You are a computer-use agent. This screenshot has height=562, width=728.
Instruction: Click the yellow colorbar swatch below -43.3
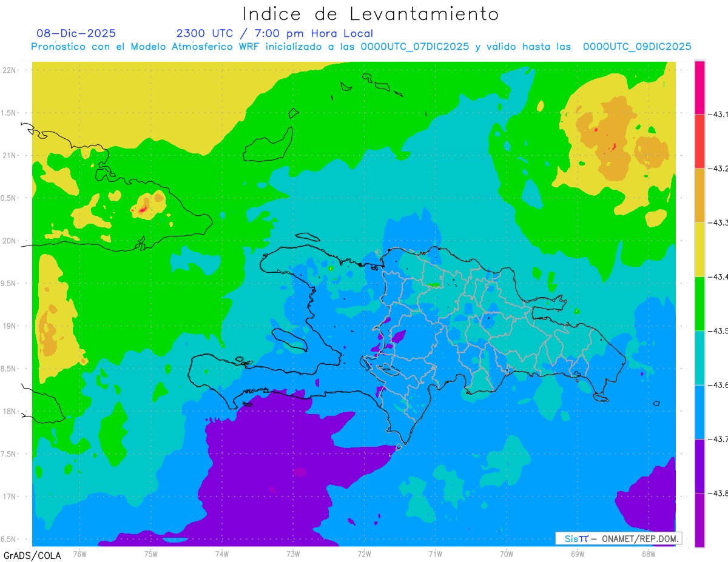tap(699, 249)
